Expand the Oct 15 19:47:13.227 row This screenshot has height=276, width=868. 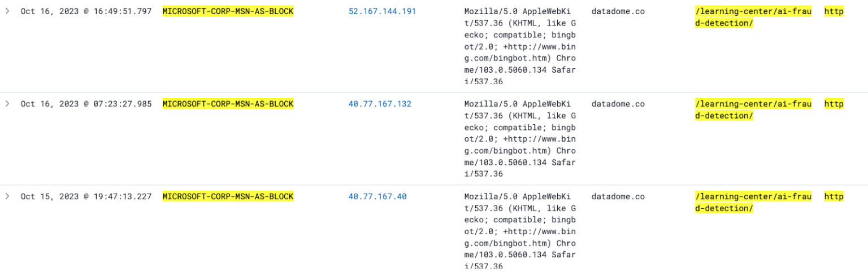click(x=7, y=196)
